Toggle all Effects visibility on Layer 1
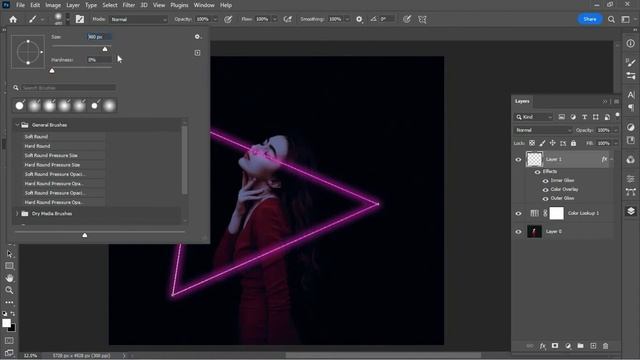This screenshot has width=640, height=360. [x=538, y=172]
